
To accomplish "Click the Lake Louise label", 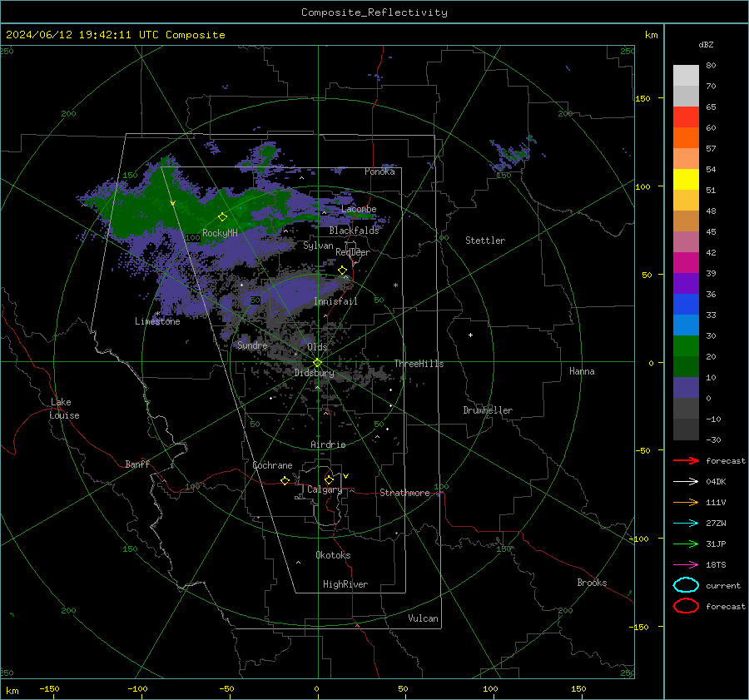I will 64,409.
